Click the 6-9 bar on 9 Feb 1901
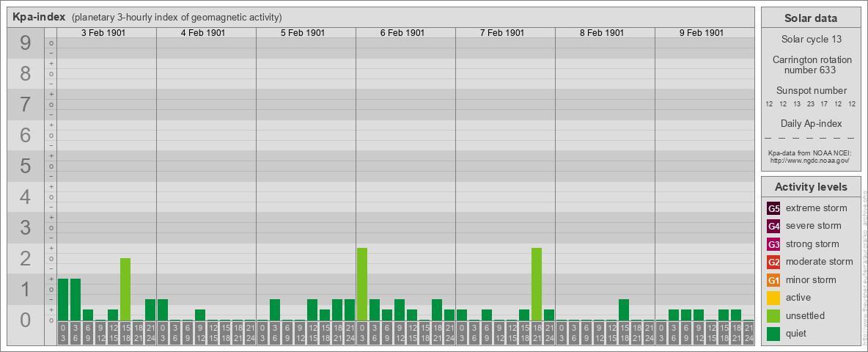The image size is (868, 352). 686,315
